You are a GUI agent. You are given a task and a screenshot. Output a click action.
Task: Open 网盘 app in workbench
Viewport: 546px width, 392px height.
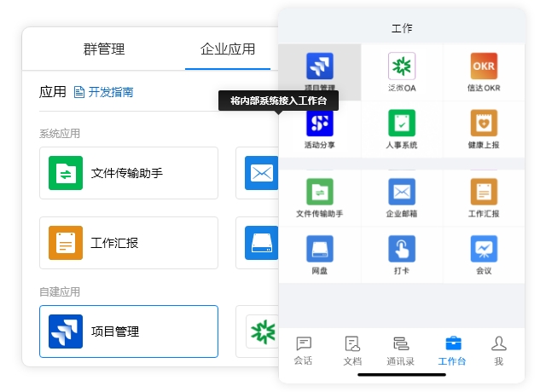pos(320,249)
